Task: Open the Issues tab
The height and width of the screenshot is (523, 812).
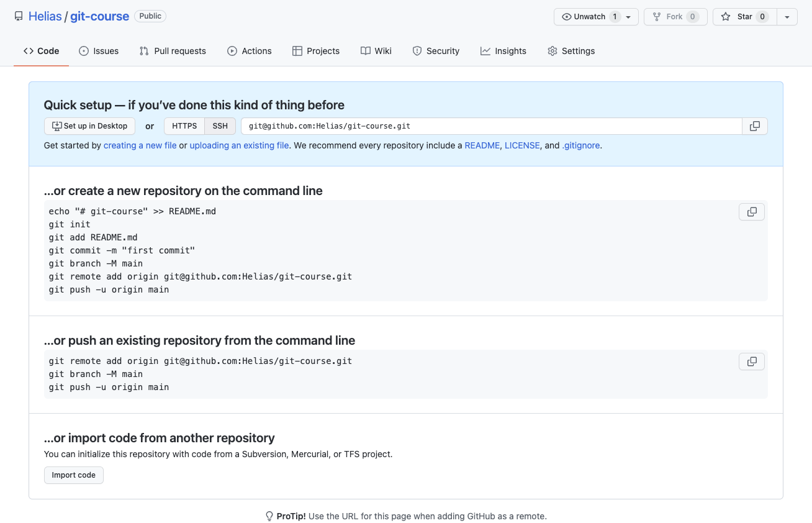Action: 99,51
